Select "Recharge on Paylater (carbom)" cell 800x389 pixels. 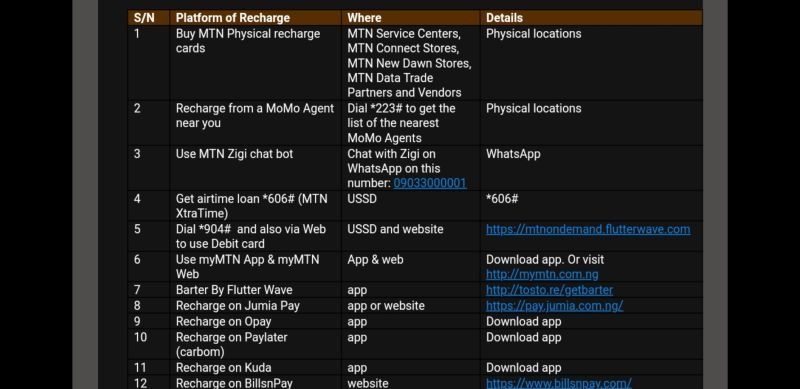[256, 345]
